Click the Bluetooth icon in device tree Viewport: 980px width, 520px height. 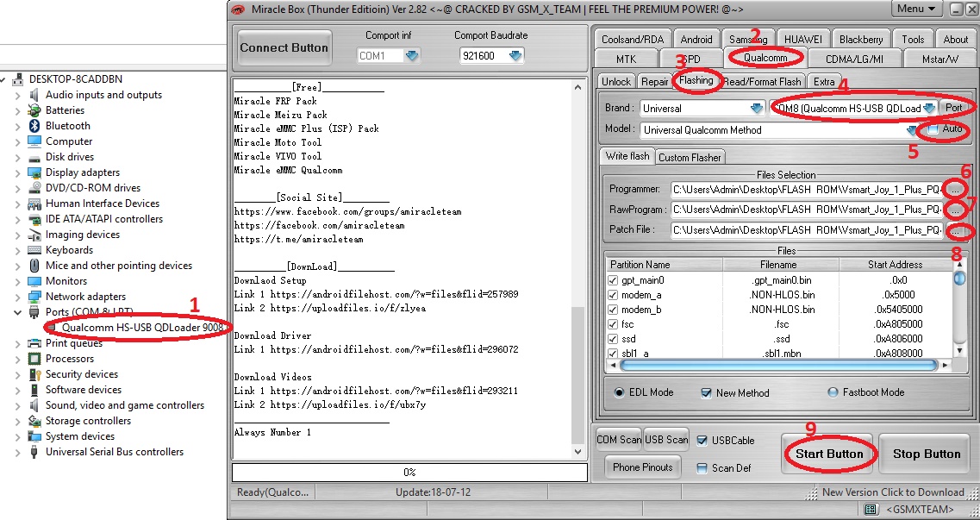34,126
